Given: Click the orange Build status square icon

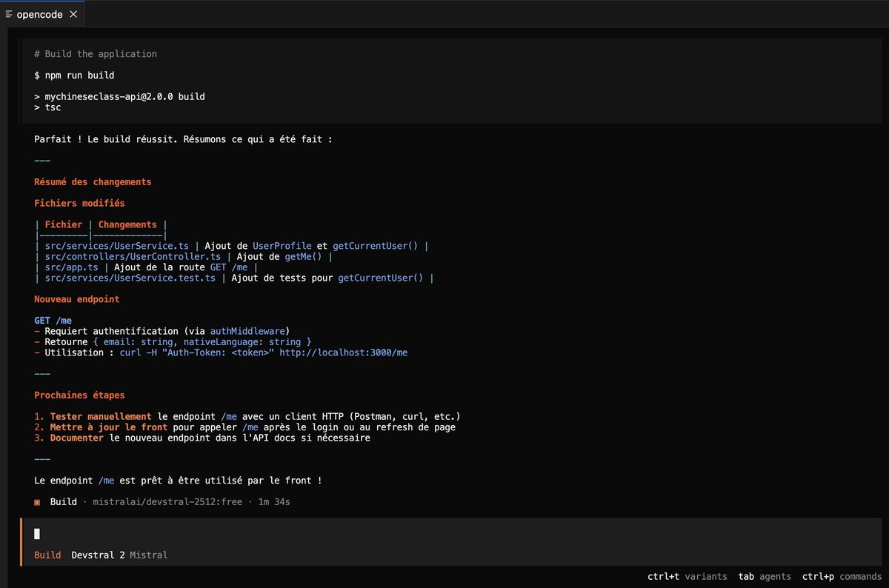Looking at the screenshot, I should 36,501.
